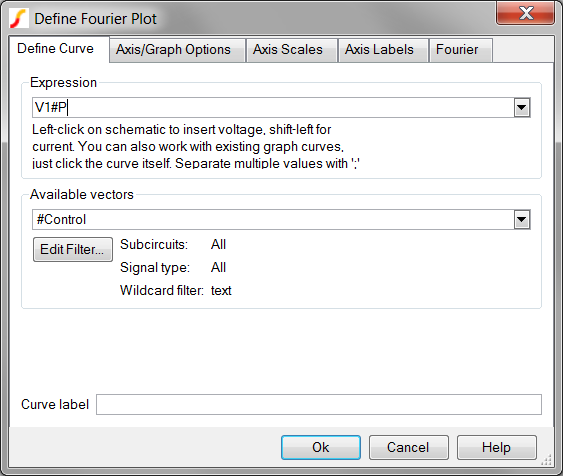Open Help for this dialog
The width and height of the screenshot is (563, 476).
click(497, 448)
